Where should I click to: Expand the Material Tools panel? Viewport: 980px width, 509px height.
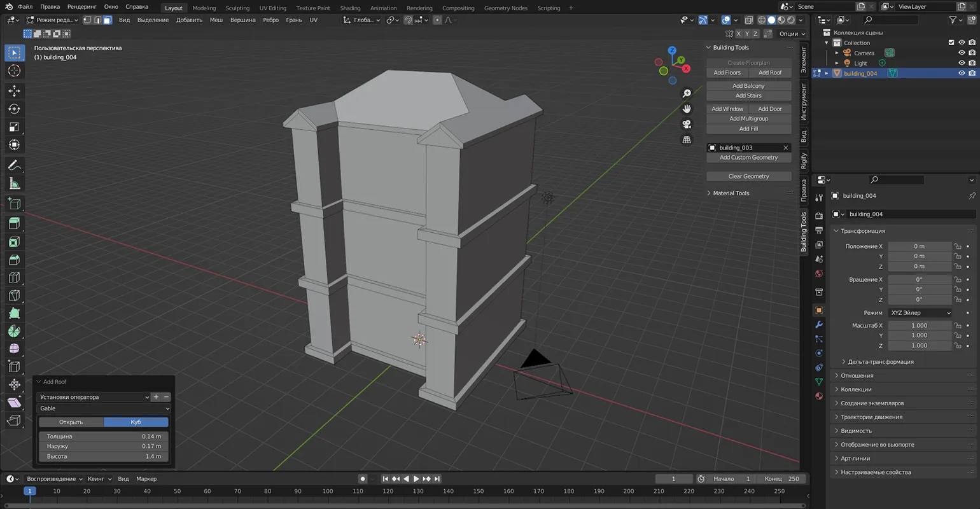731,193
